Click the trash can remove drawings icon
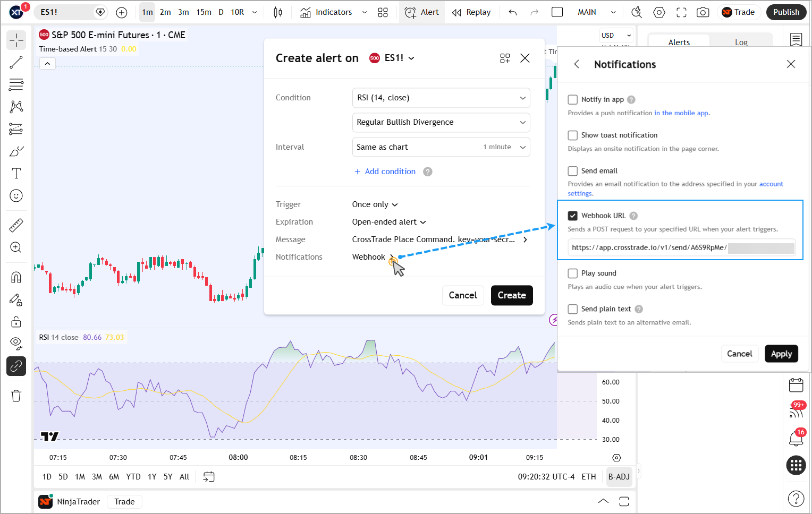 16,396
